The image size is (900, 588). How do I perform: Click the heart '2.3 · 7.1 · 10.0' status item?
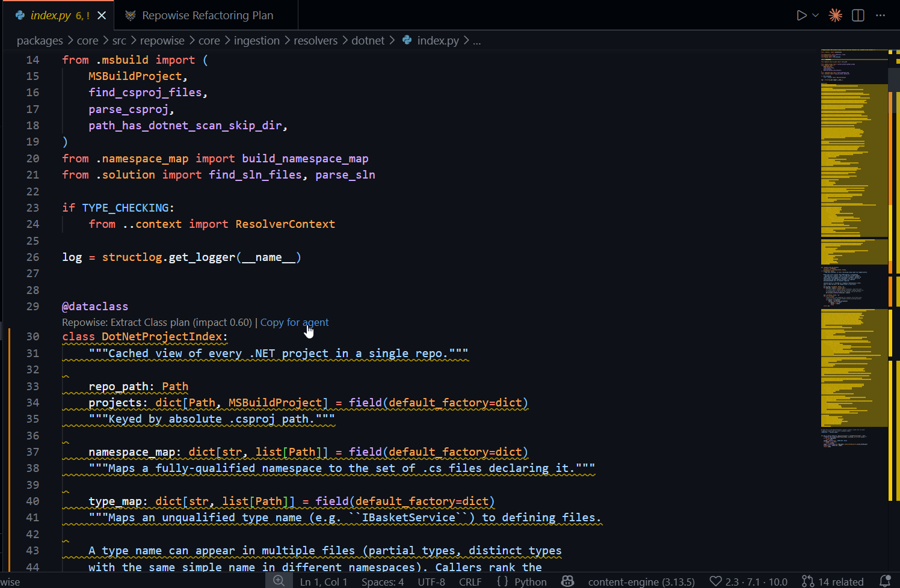748,581
